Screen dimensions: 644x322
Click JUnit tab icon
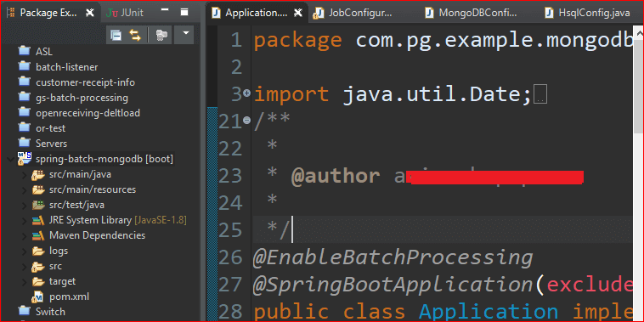coord(111,13)
